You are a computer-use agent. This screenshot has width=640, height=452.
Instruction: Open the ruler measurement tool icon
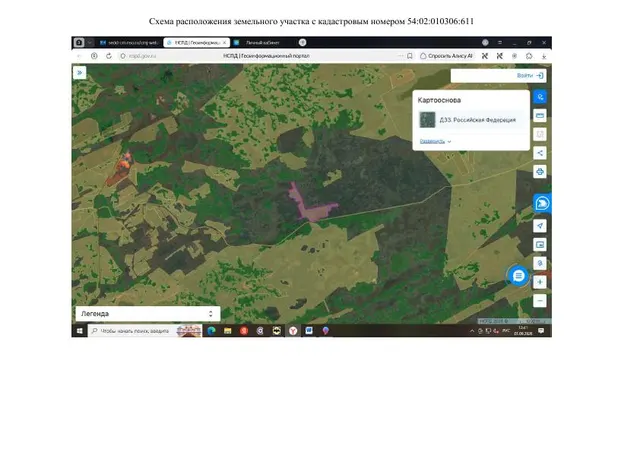pyautogui.click(x=540, y=116)
